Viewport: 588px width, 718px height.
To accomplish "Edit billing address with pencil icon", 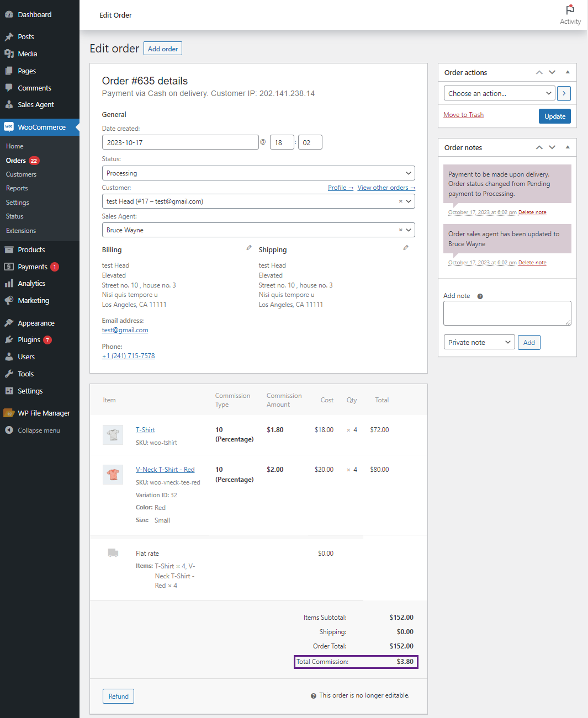I will [x=249, y=248].
